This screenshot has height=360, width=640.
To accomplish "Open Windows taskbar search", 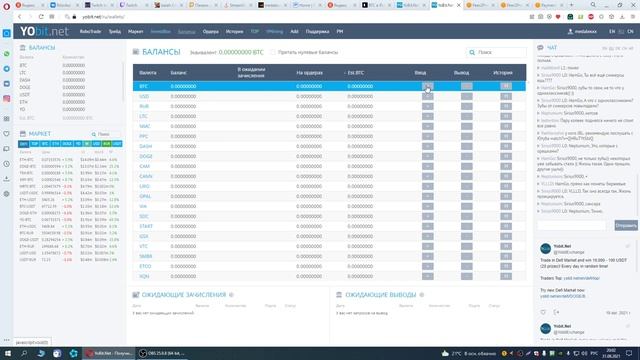I will 24,353.
